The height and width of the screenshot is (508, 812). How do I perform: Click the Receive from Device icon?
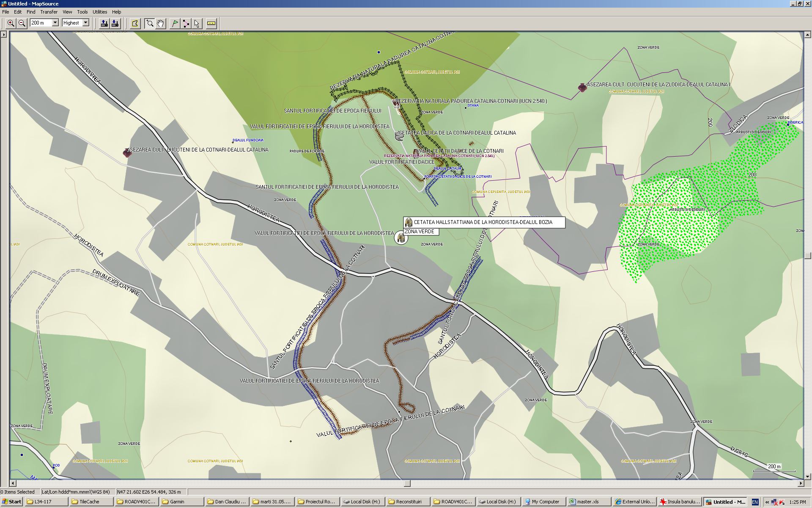tap(115, 23)
